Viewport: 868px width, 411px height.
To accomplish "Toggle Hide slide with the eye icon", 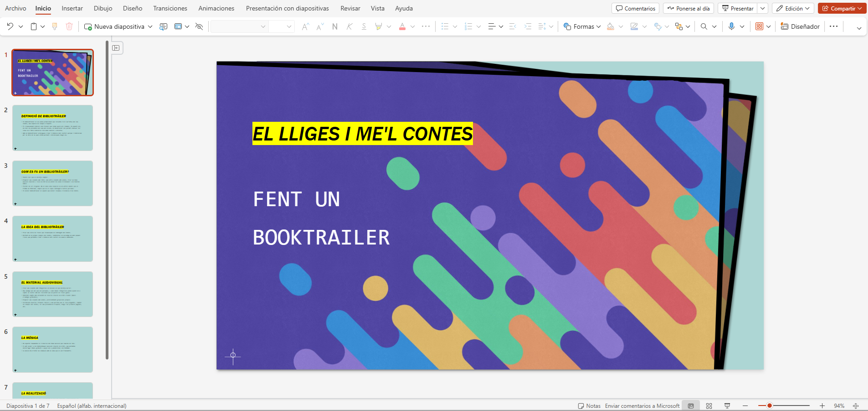I will [x=199, y=26].
